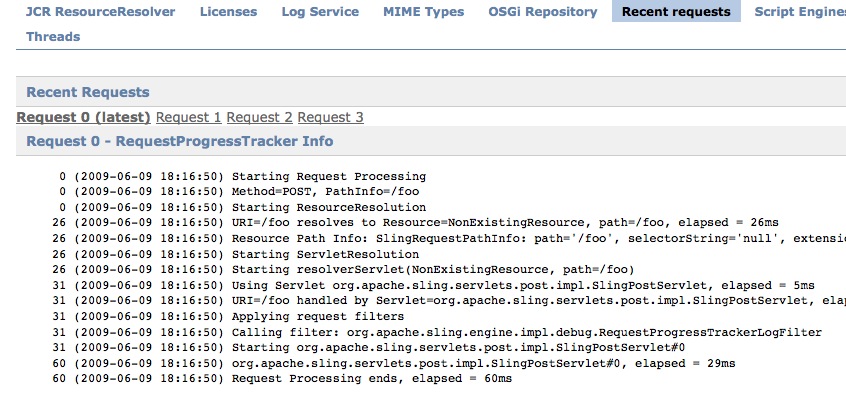Select the Request 0 (latest) link

(x=84, y=117)
